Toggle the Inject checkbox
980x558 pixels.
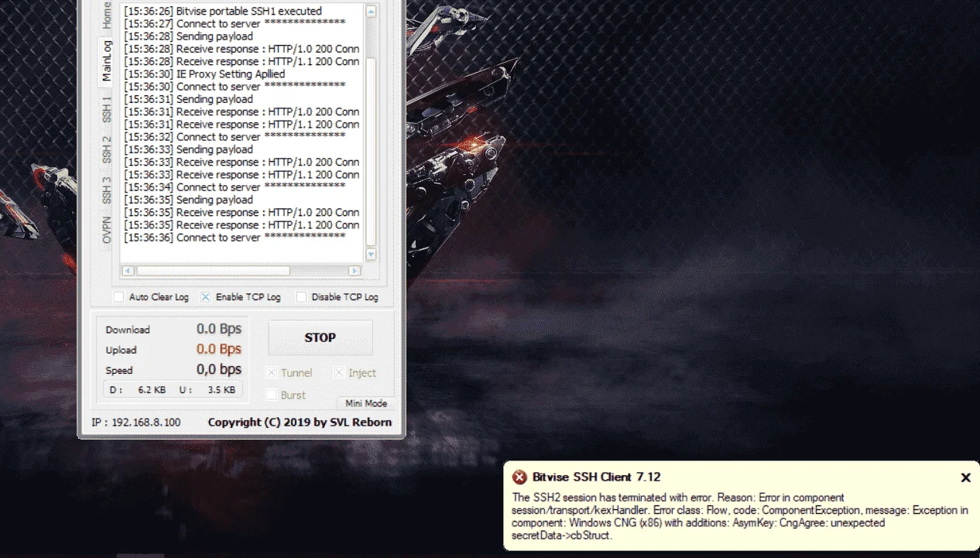[338, 373]
